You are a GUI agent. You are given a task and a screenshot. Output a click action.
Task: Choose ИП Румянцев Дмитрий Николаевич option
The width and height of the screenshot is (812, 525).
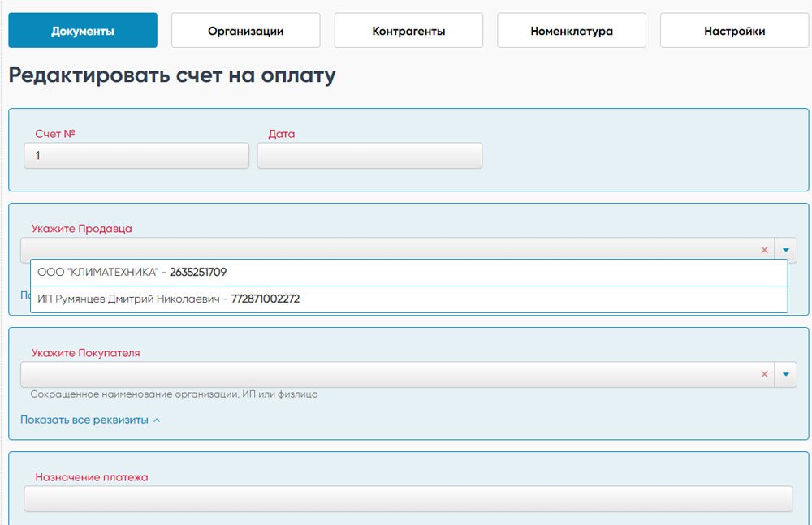(409, 299)
